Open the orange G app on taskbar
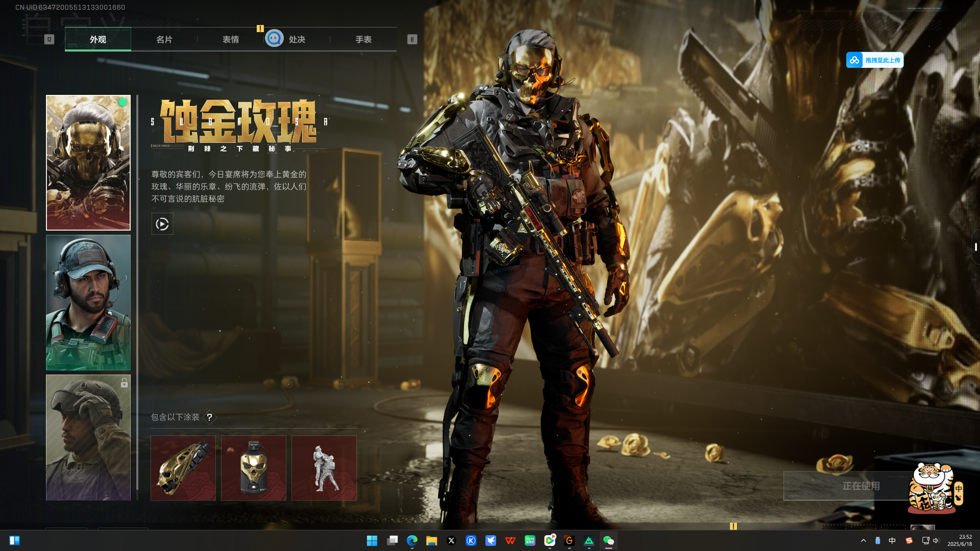 coord(569,541)
